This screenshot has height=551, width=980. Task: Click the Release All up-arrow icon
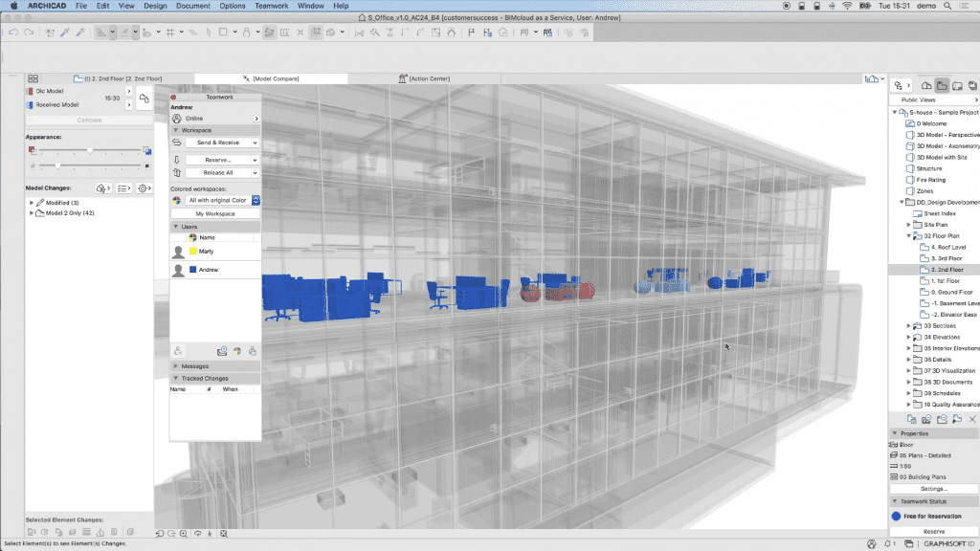(176, 173)
